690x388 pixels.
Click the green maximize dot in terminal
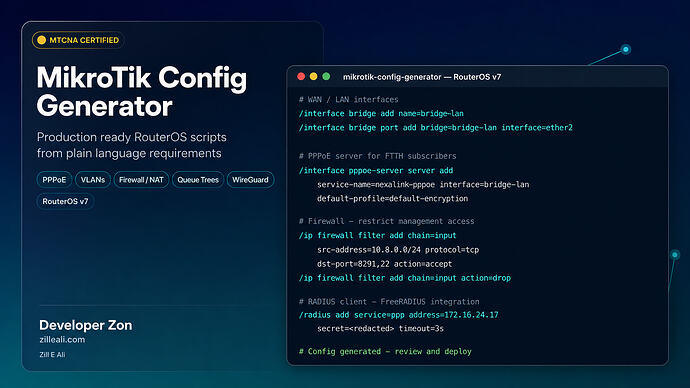(x=326, y=77)
